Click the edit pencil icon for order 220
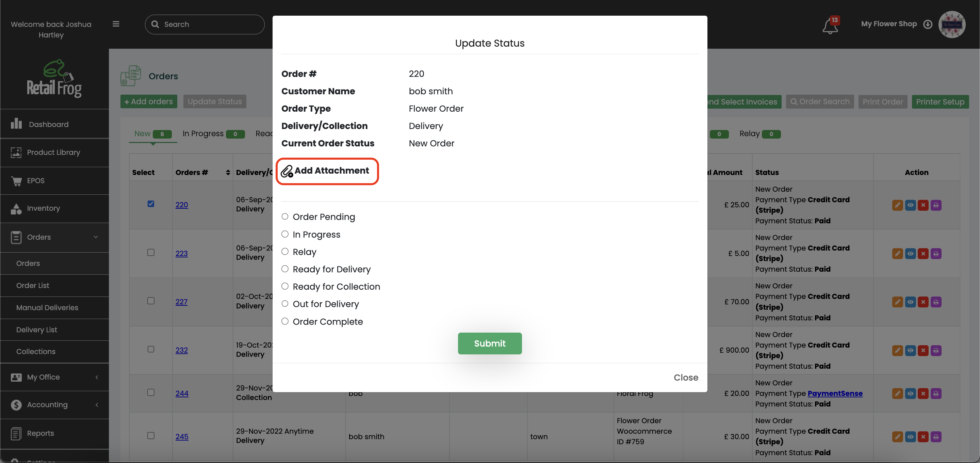Image resolution: width=980 pixels, height=463 pixels. coord(897,205)
